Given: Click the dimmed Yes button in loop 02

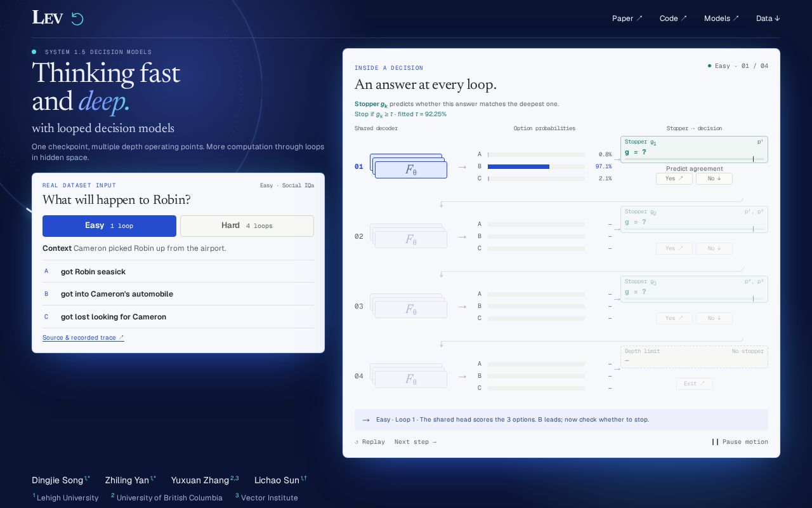Looking at the screenshot, I should (x=674, y=249).
